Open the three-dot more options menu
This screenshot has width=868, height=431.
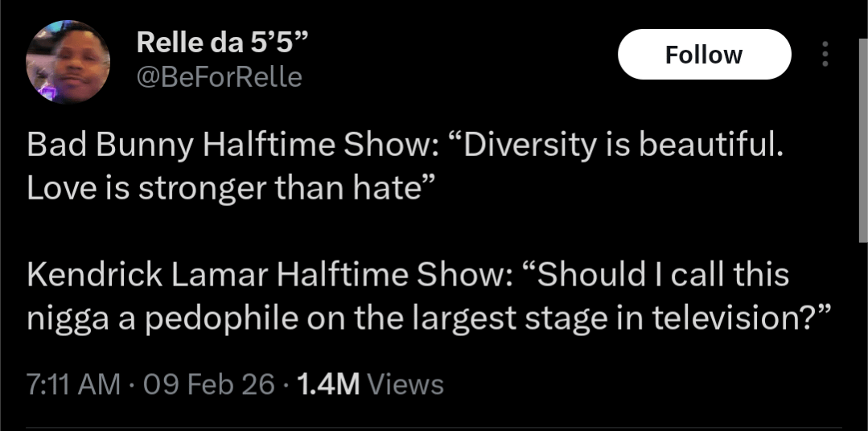(x=823, y=55)
